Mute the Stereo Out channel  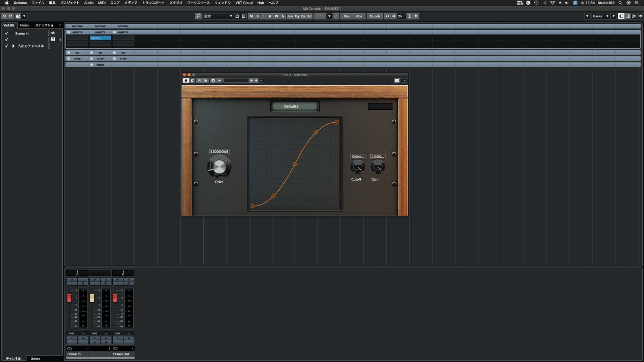(118, 280)
